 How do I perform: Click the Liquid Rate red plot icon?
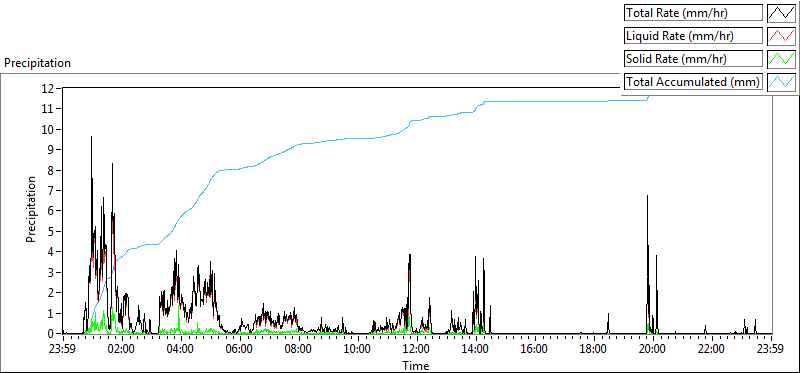point(781,36)
